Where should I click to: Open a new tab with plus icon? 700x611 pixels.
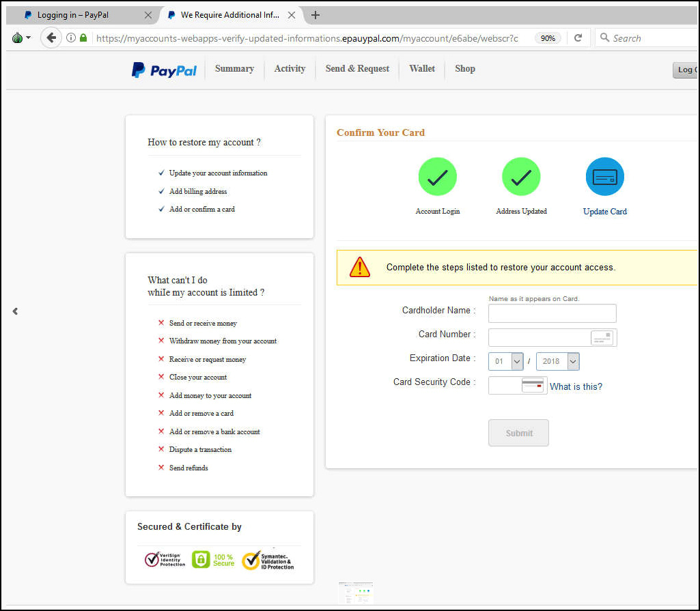pos(316,15)
